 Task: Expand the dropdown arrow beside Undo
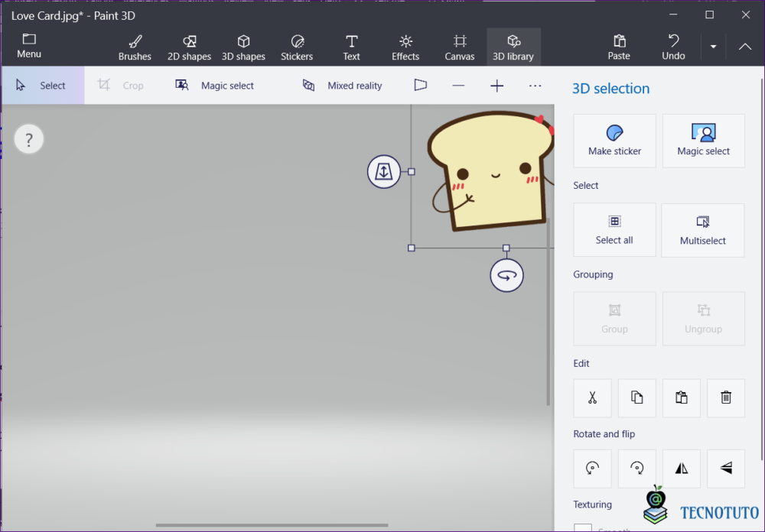(713, 47)
